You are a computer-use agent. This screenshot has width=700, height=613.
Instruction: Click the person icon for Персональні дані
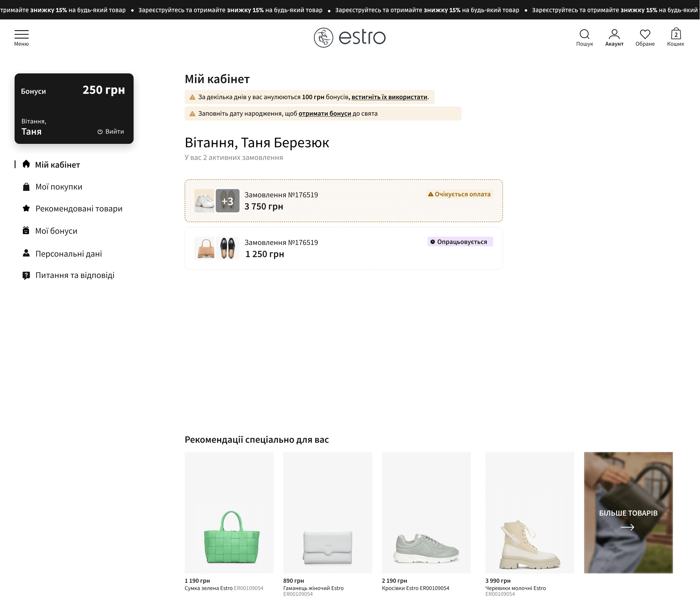[x=26, y=253]
